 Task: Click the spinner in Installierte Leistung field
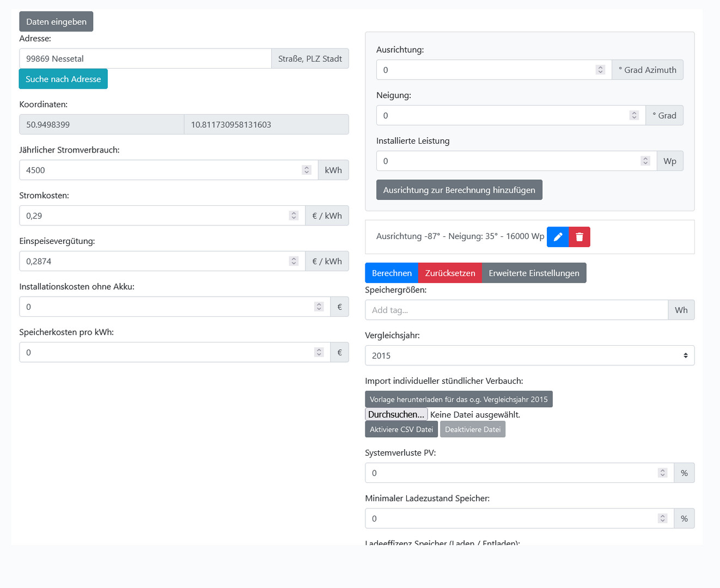pos(645,161)
